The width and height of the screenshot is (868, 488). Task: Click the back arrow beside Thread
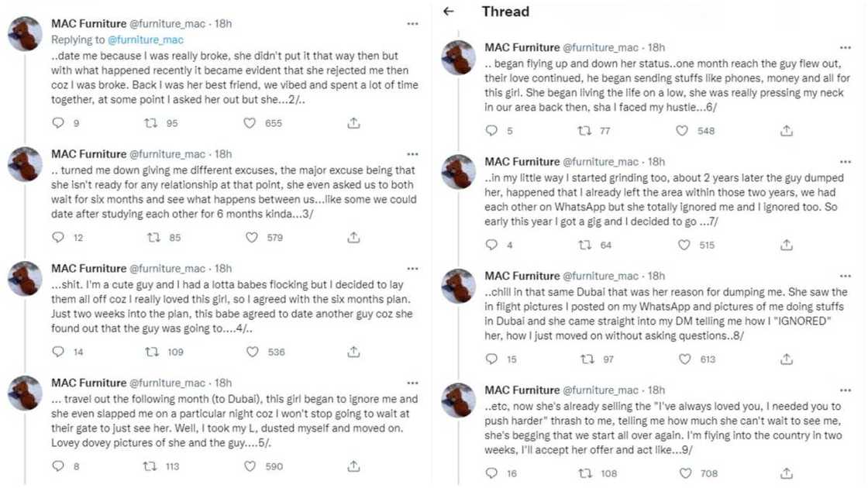(448, 12)
